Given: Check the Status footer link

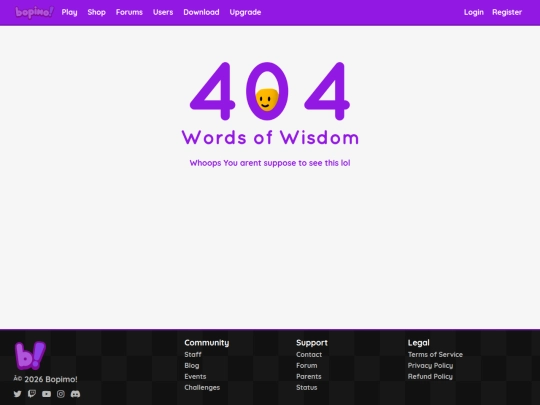Looking at the screenshot, I should coord(307,387).
